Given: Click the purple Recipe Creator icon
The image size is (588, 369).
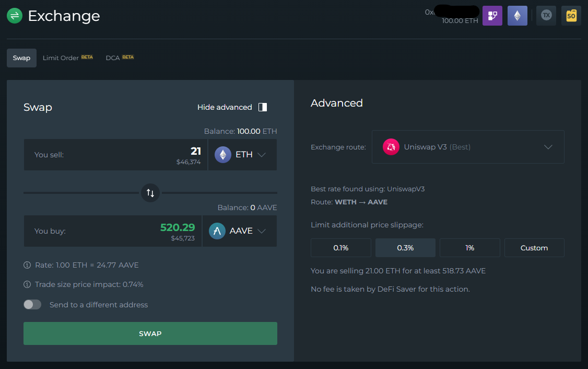Looking at the screenshot, I should point(492,16).
